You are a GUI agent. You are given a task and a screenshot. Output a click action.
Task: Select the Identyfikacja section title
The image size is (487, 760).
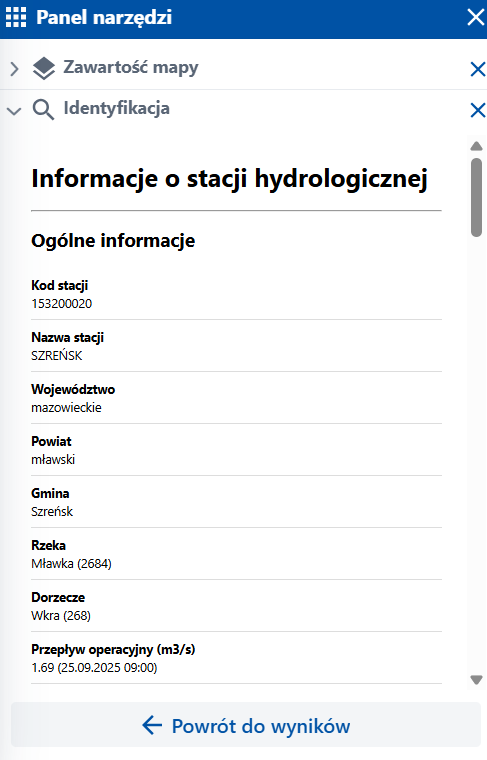coord(117,108)
